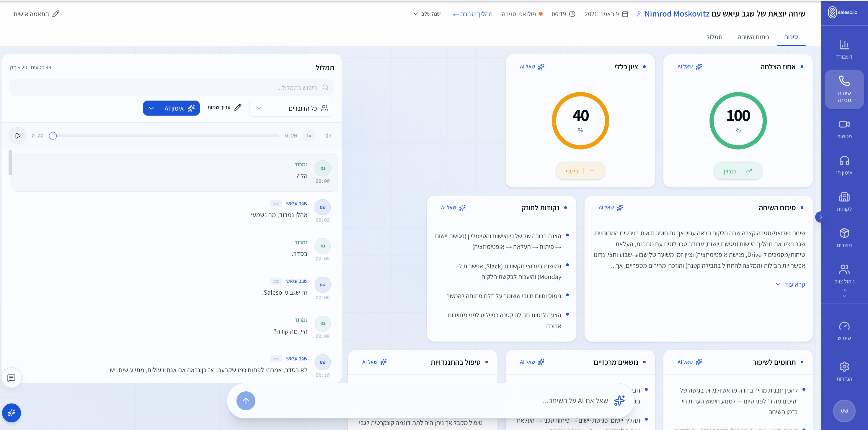Open שימוש usage gauge icon
This screenshot has width=868, height=430.
[x=844, y=331]
